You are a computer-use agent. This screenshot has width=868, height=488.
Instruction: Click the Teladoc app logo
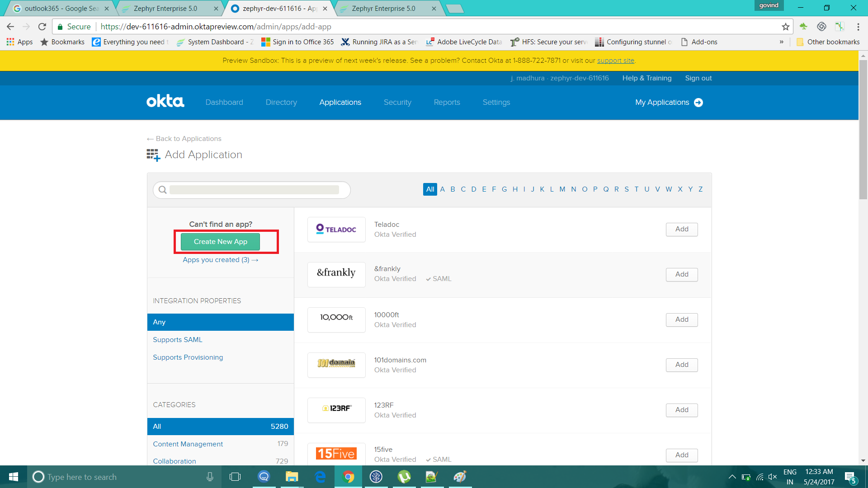click(x=336, y=230)
